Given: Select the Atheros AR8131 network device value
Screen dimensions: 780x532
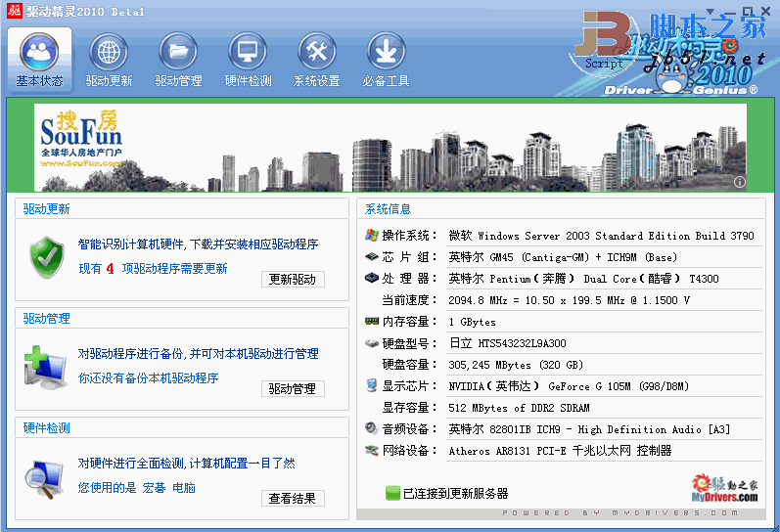Looking at the screenshot, I should coord(560,451).
